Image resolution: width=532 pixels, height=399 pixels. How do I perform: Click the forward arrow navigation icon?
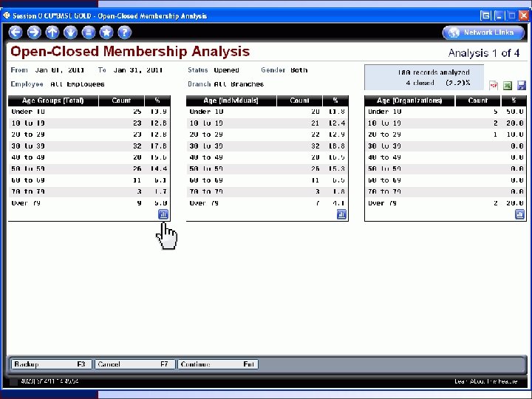tap(34, 33)
